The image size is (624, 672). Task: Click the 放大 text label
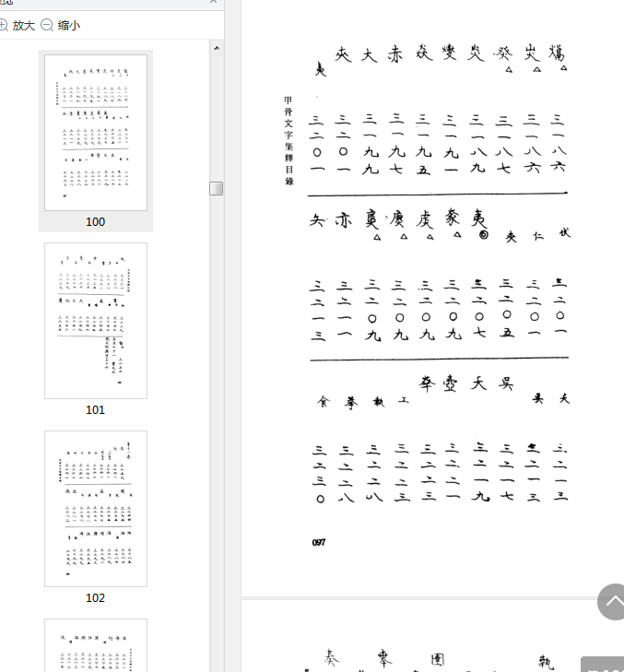pos(24,26)
